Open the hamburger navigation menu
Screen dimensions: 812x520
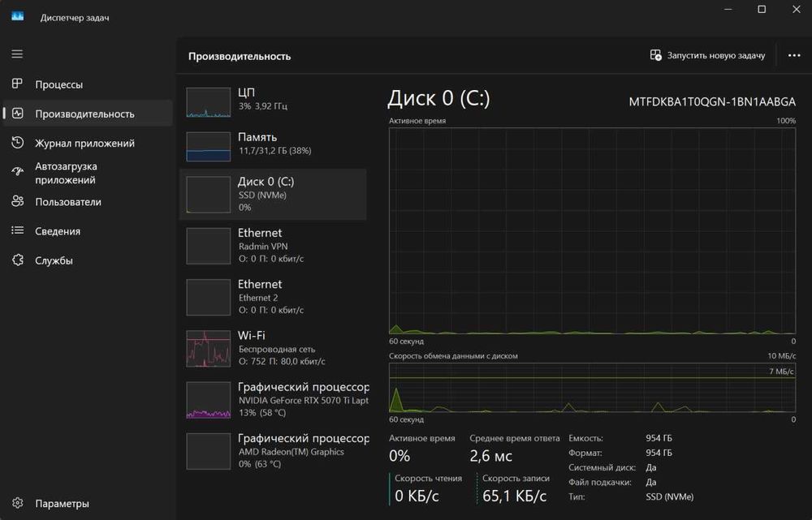(17, 54)
